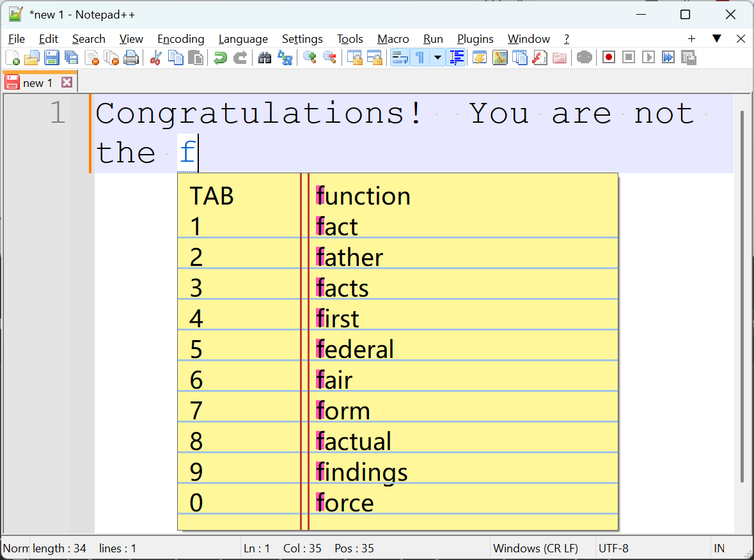
Task: Close the 'new 1' tab with its X
Action: coord(67,82)
